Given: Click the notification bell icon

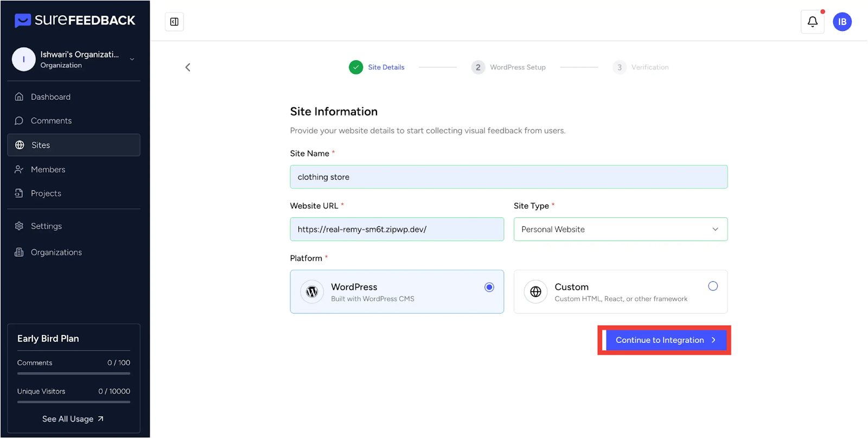Looking at the screenshot, I should coord(812,22).
